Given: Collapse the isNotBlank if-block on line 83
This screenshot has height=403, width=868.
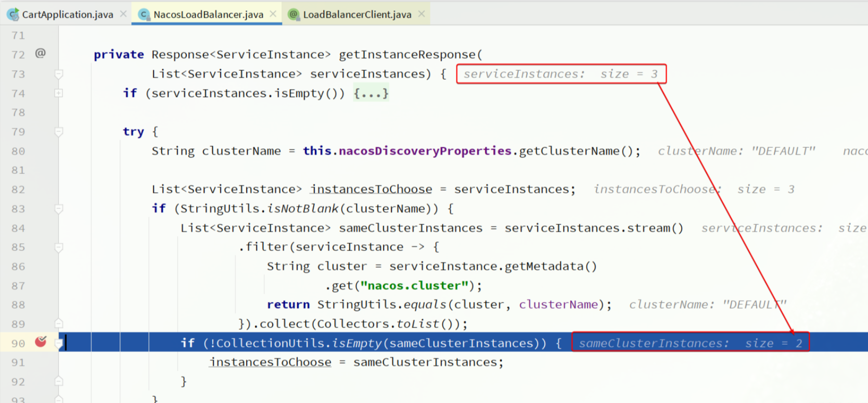Looking at the screenshot, I should click(59, 209).
